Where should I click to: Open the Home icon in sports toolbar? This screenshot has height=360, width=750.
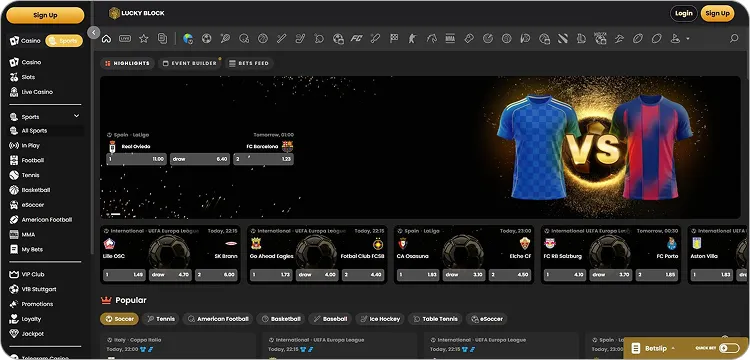coord(106,39)
